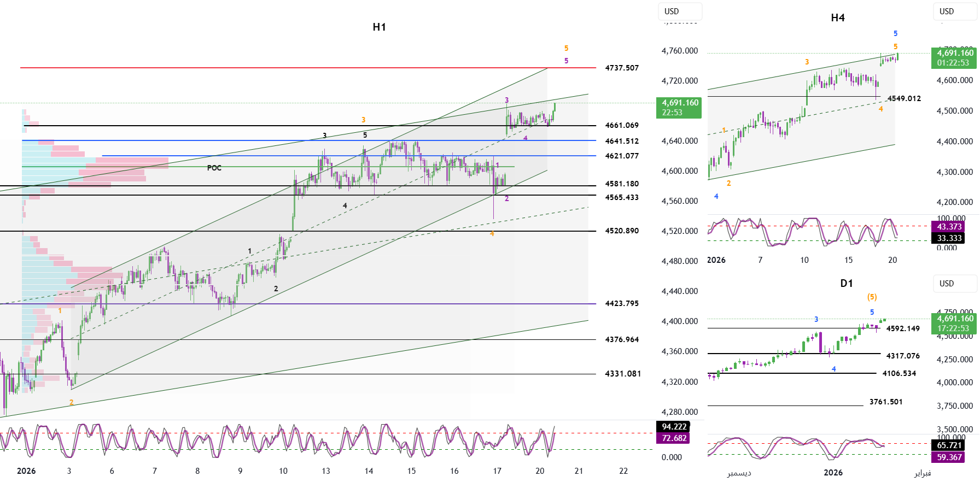The image size is (980, 482).
Task: Open the USD currency selector on H1 chart
Action: click(679, 11)
